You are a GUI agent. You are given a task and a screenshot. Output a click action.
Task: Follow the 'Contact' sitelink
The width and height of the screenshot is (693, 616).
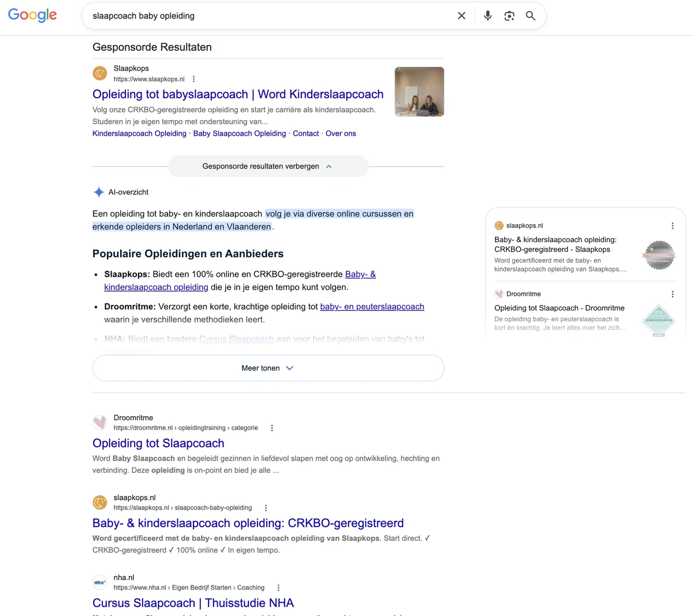[305, 133]
